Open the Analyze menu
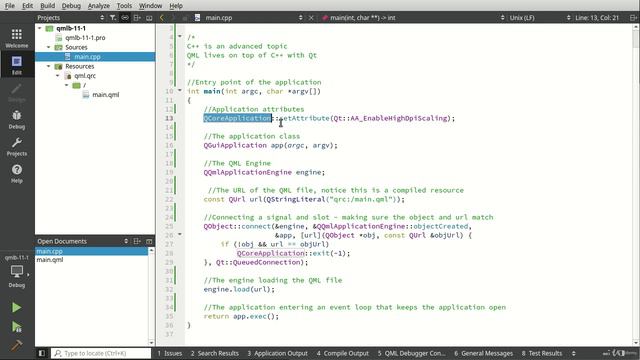Viewport: 640px width, 360px height. (x=99, y=6)
